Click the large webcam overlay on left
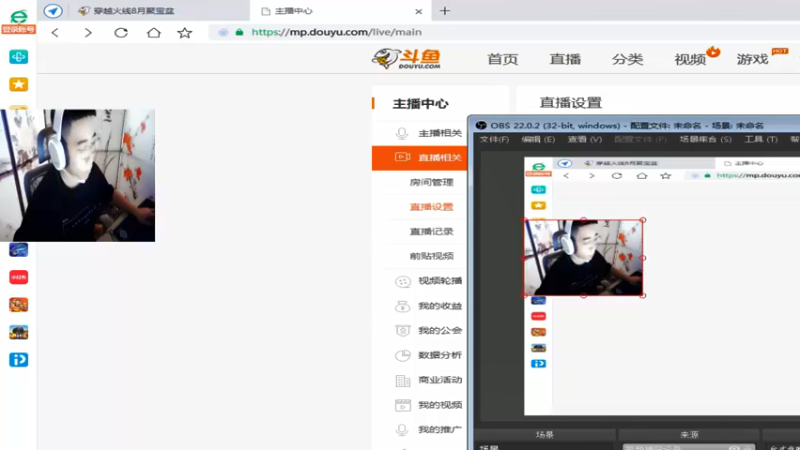This screenshot has height=450, width=800. coord(78,175)
